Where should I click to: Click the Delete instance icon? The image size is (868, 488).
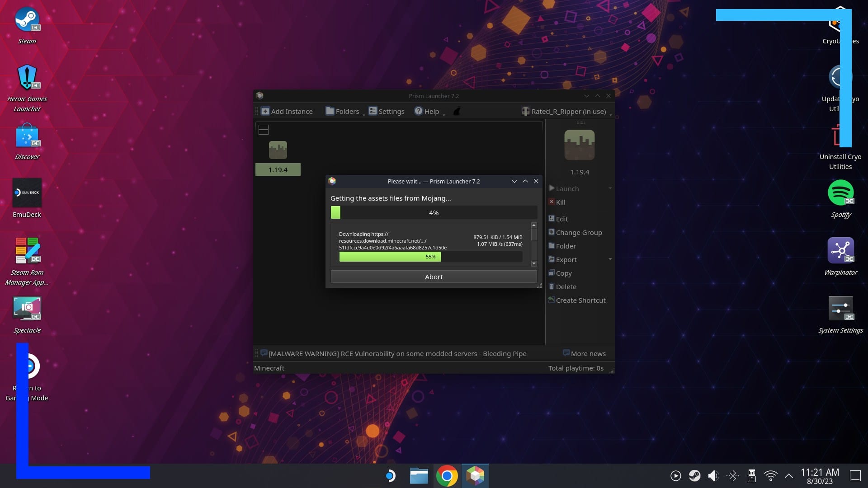[551, 286]
